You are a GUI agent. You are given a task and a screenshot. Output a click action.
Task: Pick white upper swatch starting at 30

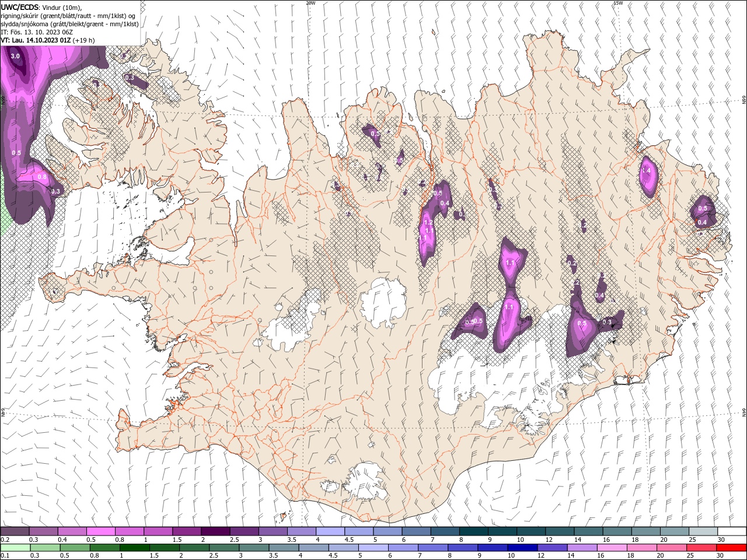tap(731, 531)
